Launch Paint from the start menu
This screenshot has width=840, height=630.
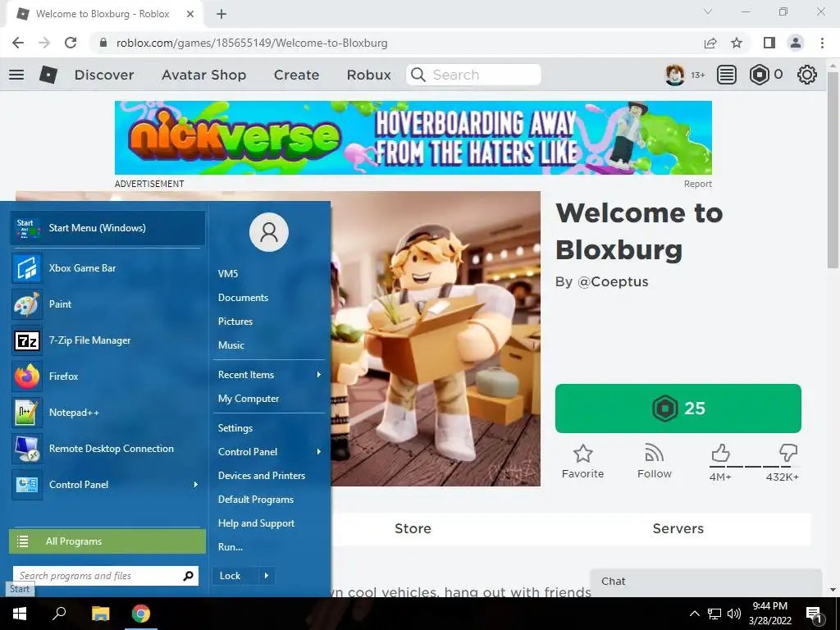point(107,304)
